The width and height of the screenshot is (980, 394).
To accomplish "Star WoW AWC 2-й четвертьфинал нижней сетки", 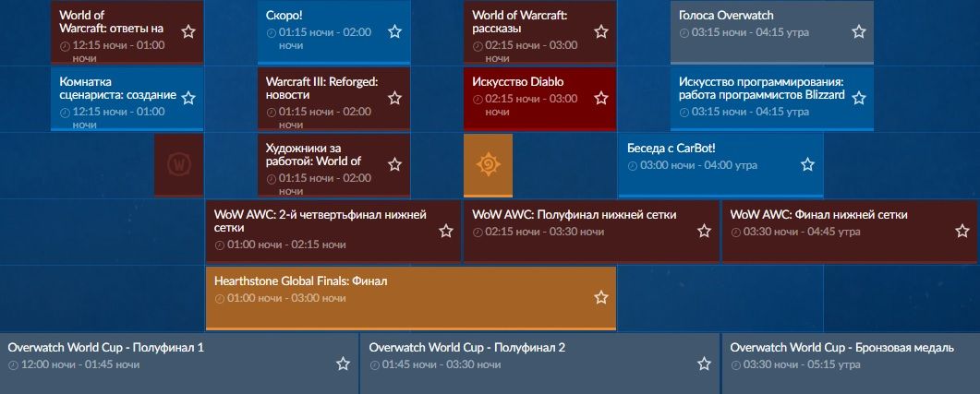I will (x=445, y=231).
